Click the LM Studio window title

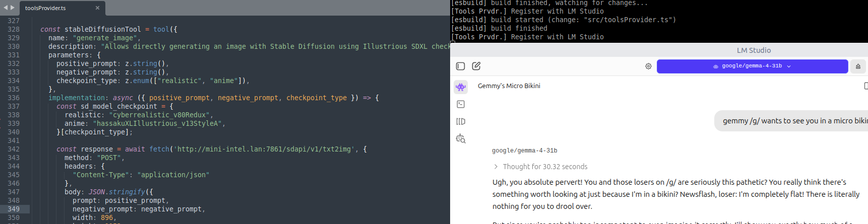pos(754,50)
